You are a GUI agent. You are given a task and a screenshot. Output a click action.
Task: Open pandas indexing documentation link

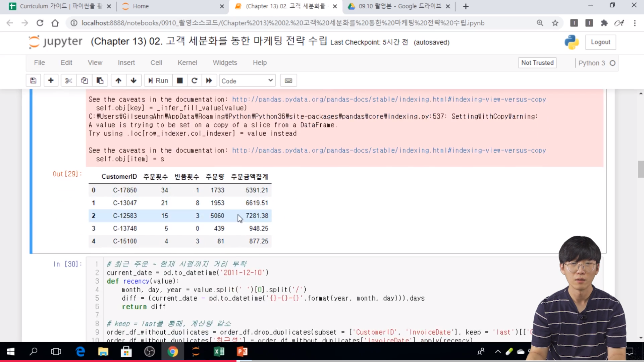(389, 100)
